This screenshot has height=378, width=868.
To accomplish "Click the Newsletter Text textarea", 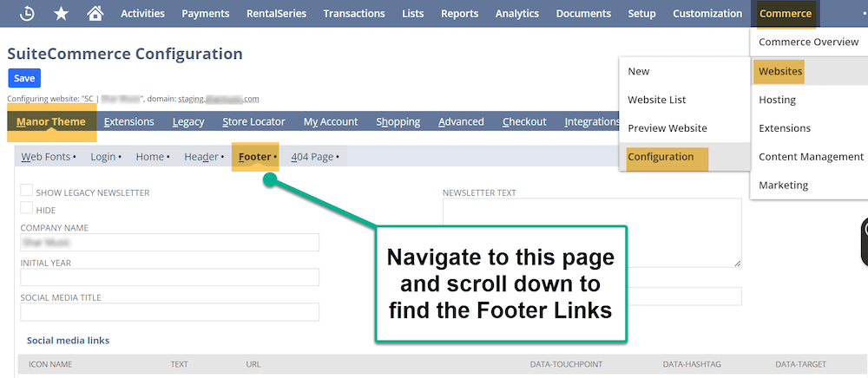I will [592, 232].
